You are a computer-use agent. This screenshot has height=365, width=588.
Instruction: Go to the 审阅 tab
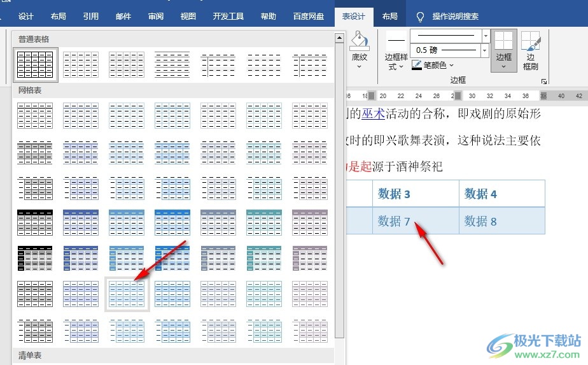156,16
